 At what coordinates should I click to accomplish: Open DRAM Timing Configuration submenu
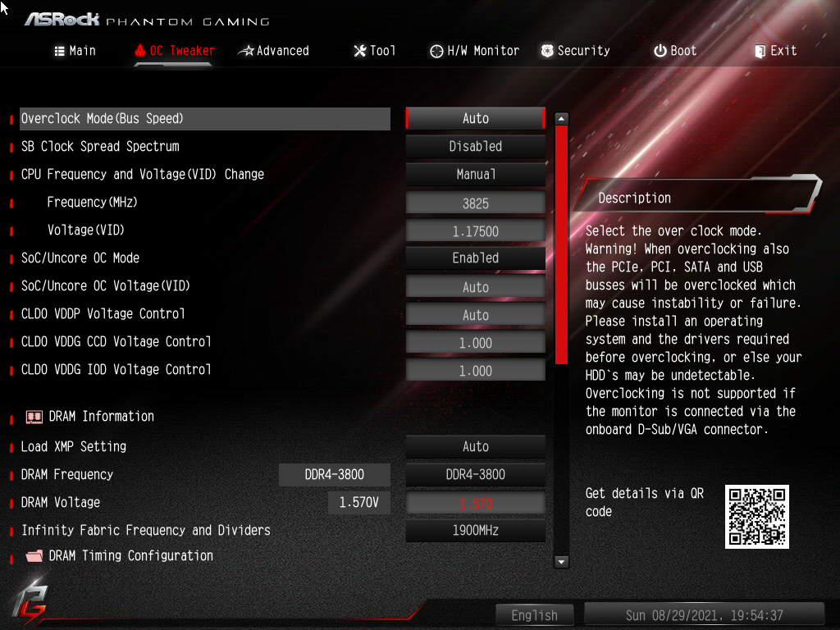(120, 555)
